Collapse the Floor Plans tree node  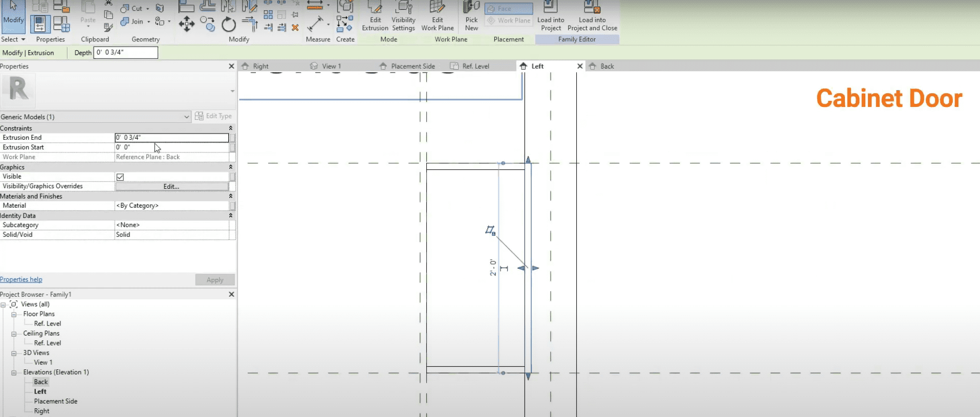click(14, 314)
